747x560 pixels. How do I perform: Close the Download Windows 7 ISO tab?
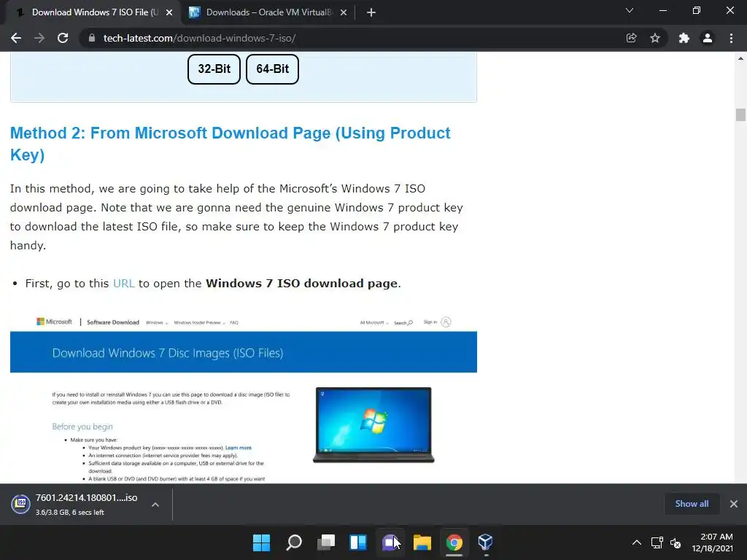pyautogui.click(x=169, y=12)
